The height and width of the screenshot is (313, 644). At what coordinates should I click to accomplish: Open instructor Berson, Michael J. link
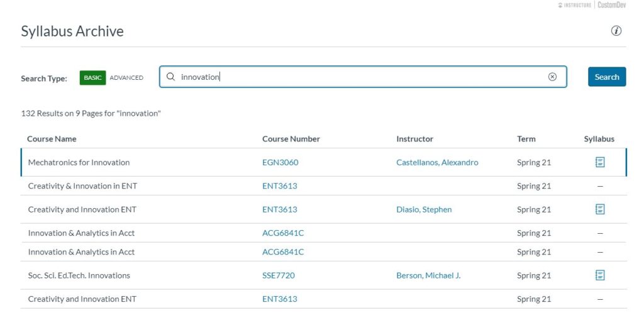point(428,275)
